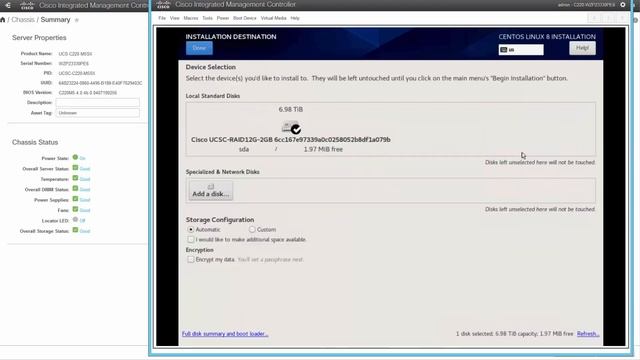Click the BIOS Version value text
Viewport: 640px width, 360px height.
tap(88, 93)
